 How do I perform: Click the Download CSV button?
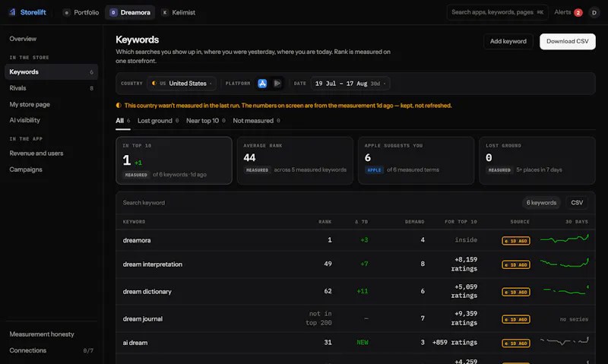[567, 42]
